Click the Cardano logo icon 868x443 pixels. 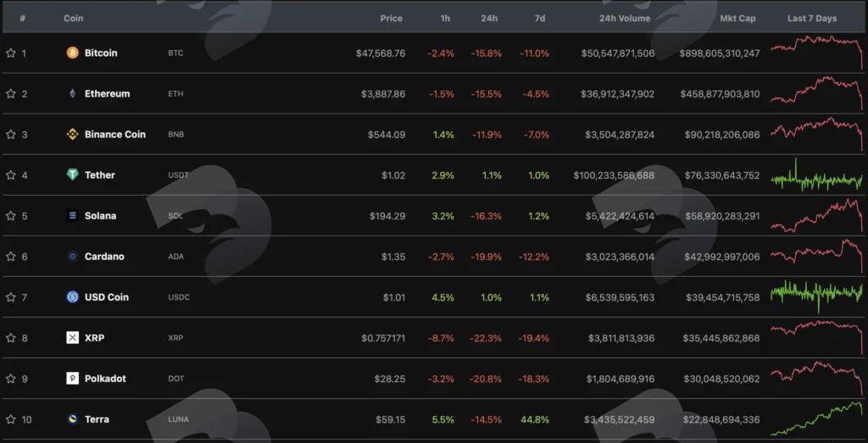pyautogui.click(x=73, y=257)
